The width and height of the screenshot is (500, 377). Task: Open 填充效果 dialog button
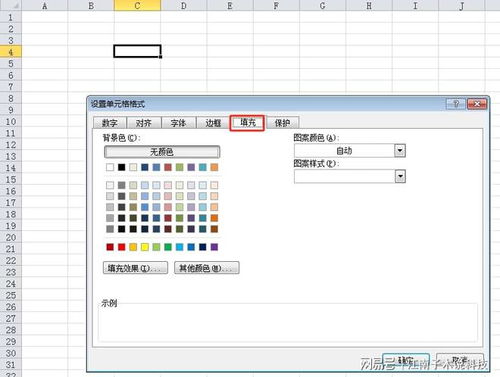pos(135,268)
